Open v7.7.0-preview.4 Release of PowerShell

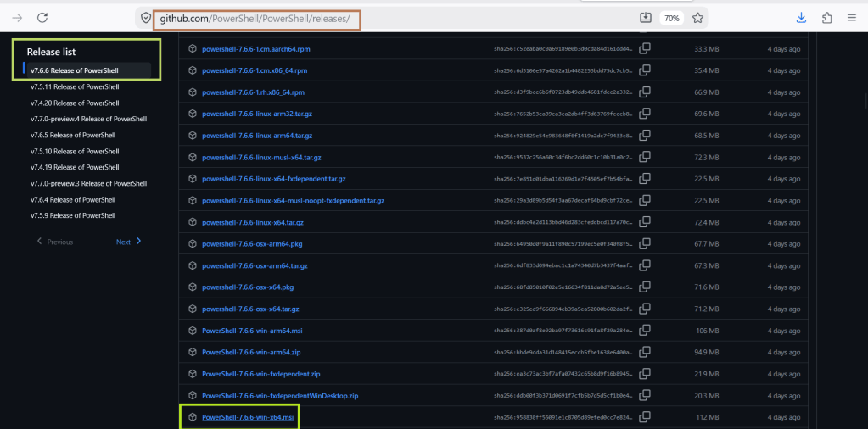[88, 119]
